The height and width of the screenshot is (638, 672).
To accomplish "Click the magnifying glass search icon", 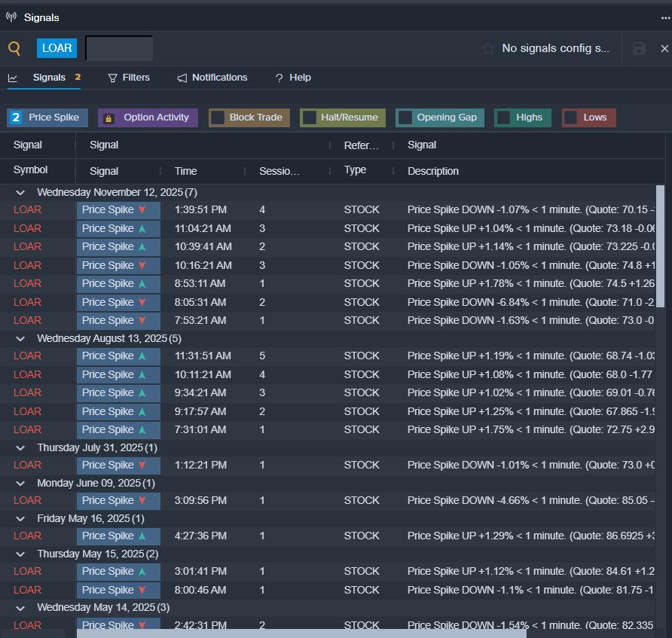I will point(14,49).
